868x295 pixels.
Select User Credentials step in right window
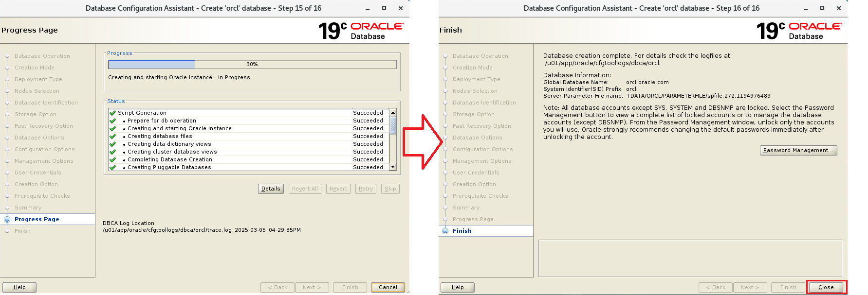click(476, 173)
